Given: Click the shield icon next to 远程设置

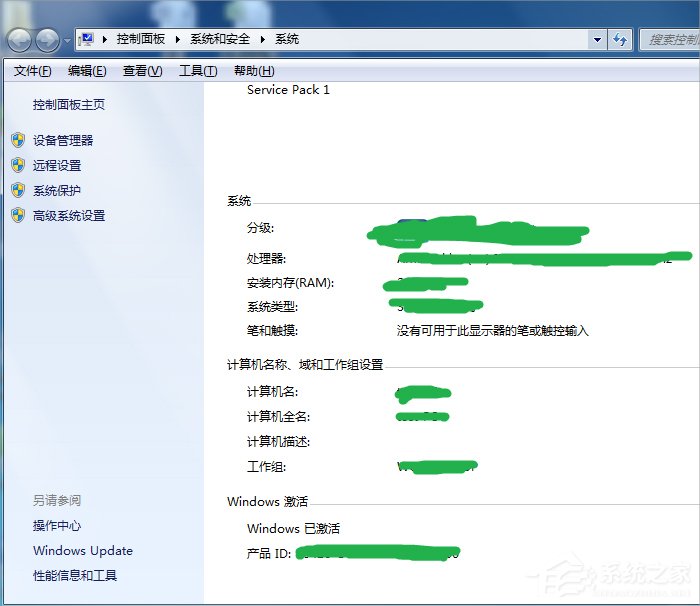Looking at the screenshot, I should (17, 166).
